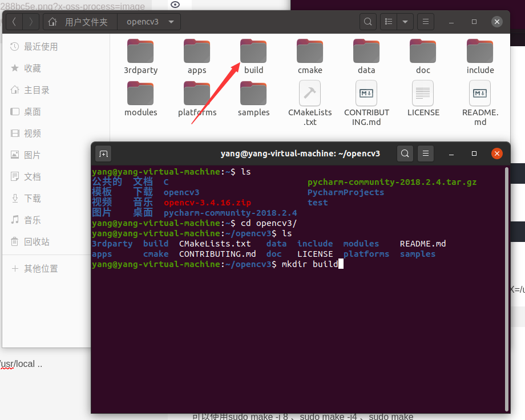Open the Files hamburger menu
This screenshot has height=420, width=525.
[425, 21]
